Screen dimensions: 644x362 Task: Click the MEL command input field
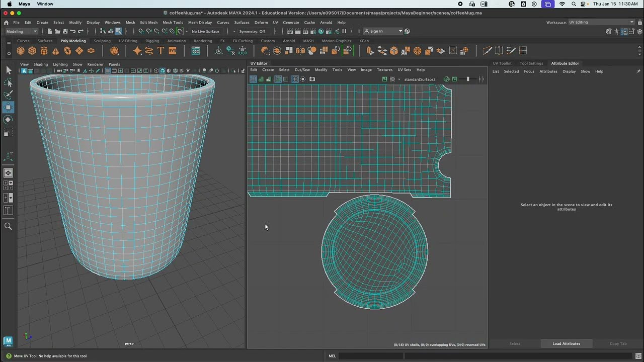(370, 356)
